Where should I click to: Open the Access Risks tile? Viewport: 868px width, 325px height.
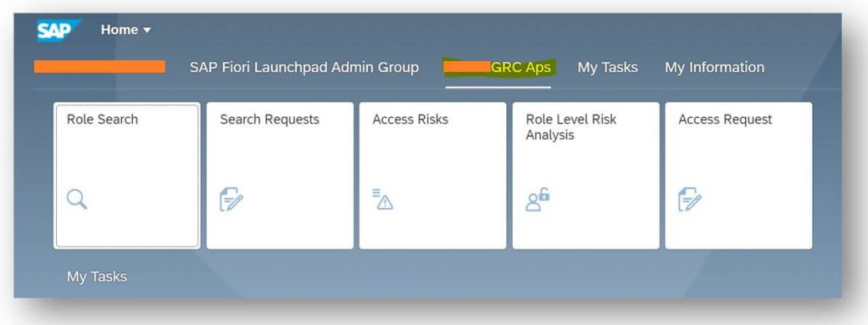pos(433,176)
